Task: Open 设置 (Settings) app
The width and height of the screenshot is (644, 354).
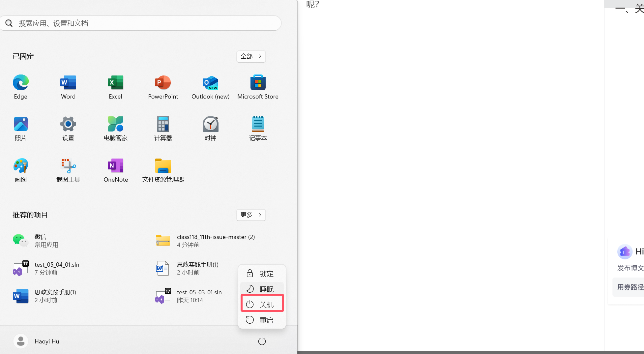Action: point(68,129)
